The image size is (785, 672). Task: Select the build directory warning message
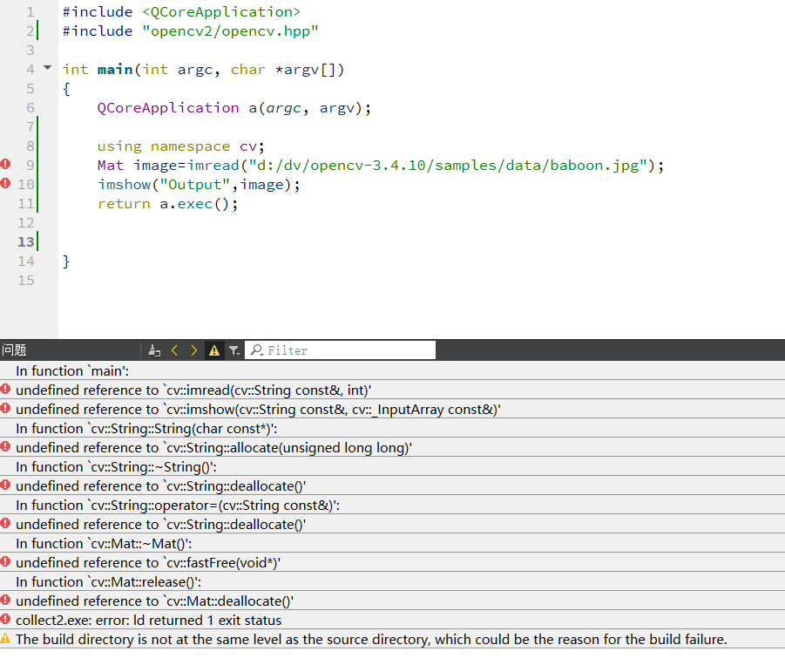[x=392, y=640]
